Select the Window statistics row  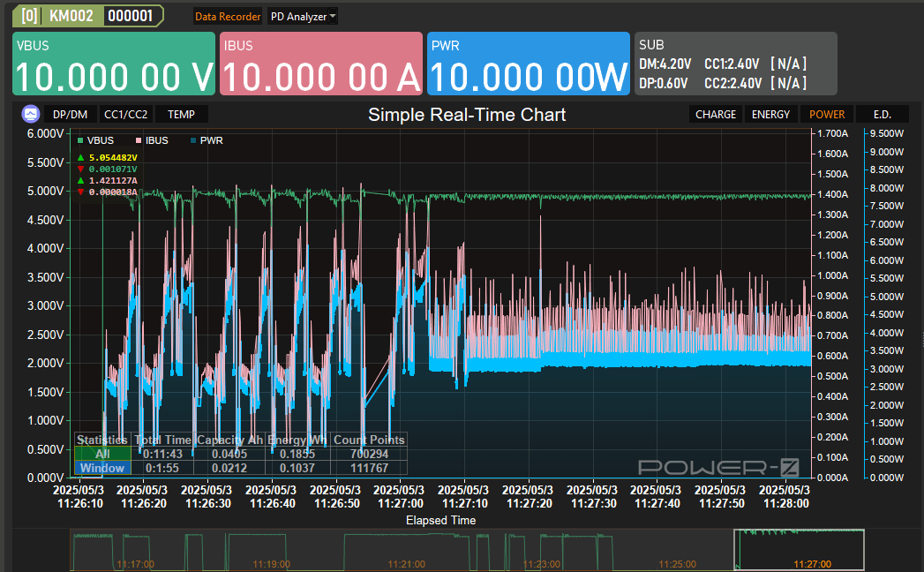(102, 468)
